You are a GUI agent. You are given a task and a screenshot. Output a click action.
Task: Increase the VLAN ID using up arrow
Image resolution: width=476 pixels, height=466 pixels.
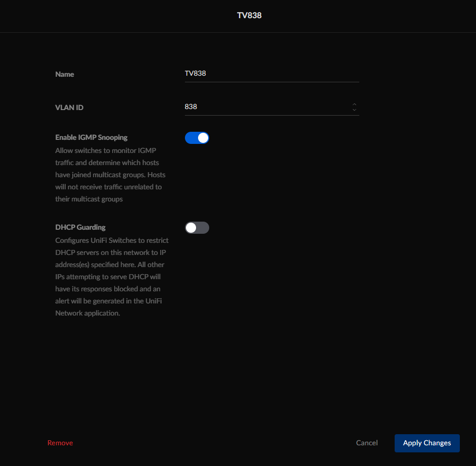point(354,105)
